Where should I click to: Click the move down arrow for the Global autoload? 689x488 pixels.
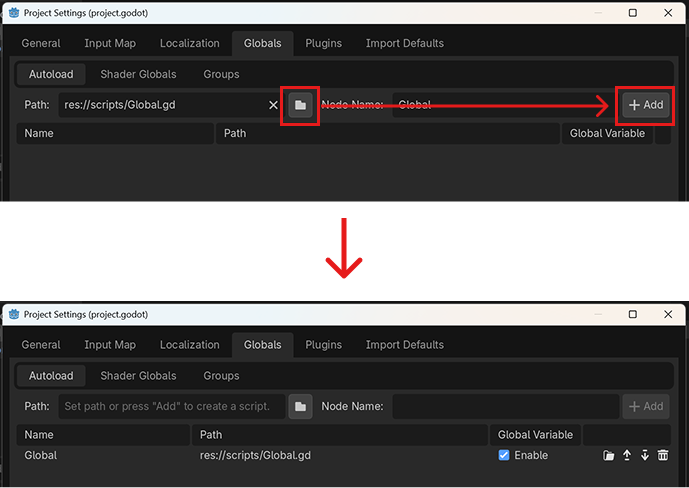pos(645,455)
